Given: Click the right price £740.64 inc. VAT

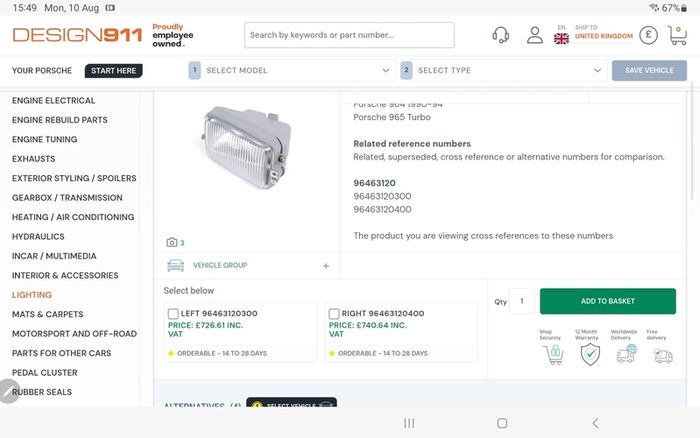Looking at the screenshot, I should pos(368,330).
